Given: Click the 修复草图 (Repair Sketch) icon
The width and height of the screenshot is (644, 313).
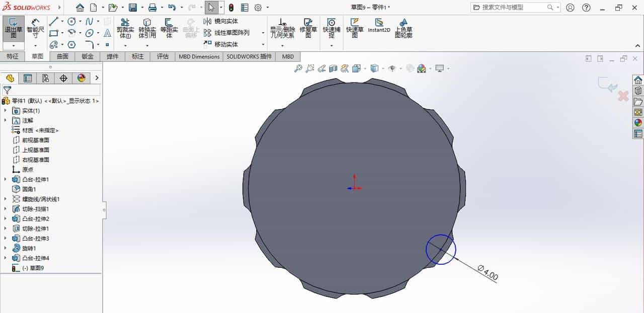Looking at the screenshot, I should tap(307, 28).
